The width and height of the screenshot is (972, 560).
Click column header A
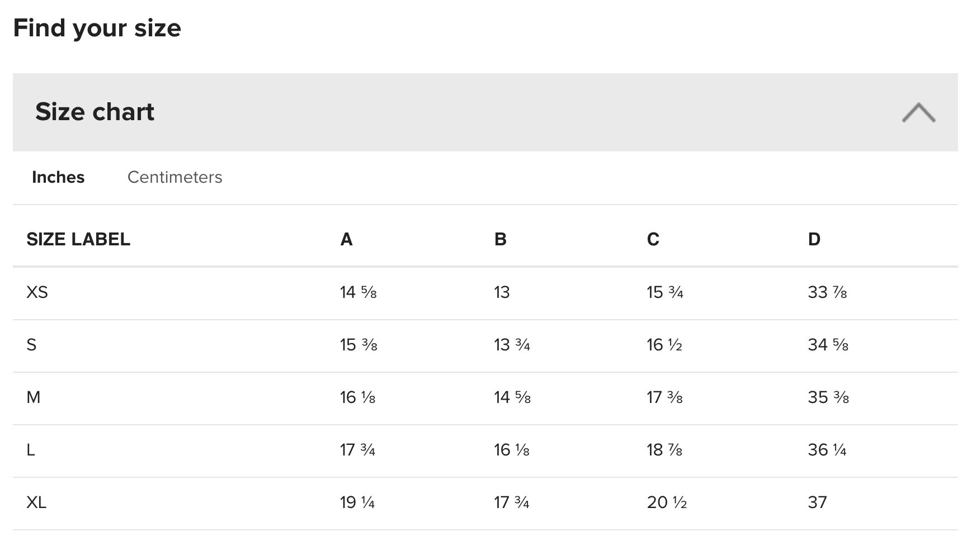[346, 239]
